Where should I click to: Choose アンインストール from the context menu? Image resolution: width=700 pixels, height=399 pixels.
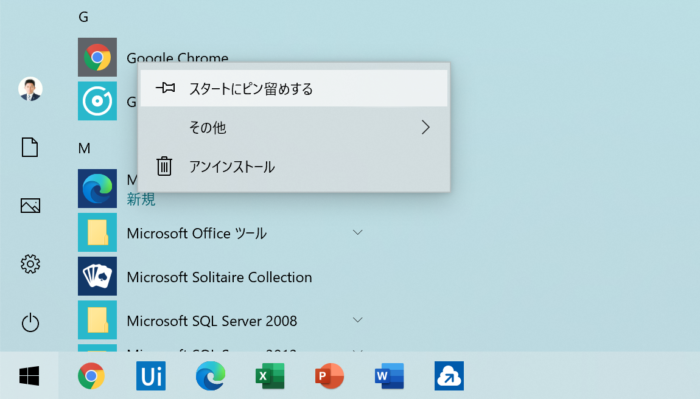click(294, 166)
